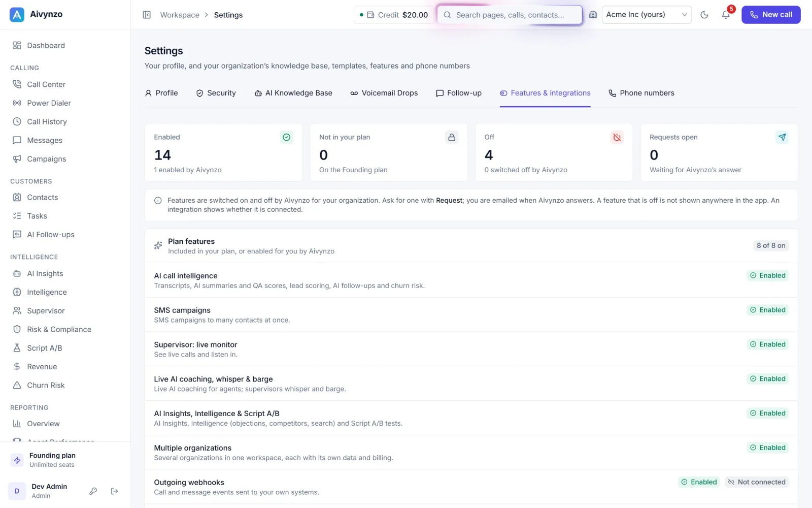Image resolution: width=812 pixels, height=508 pixels.
Task: Click the Workspace breadcrumb link
Action: 180,15
